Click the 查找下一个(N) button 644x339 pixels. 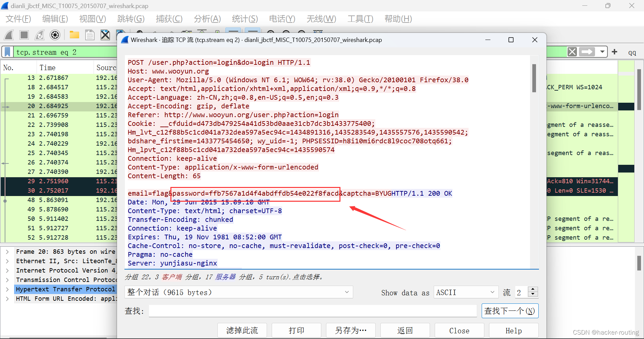pyautogui.click(x=510, y=311)
